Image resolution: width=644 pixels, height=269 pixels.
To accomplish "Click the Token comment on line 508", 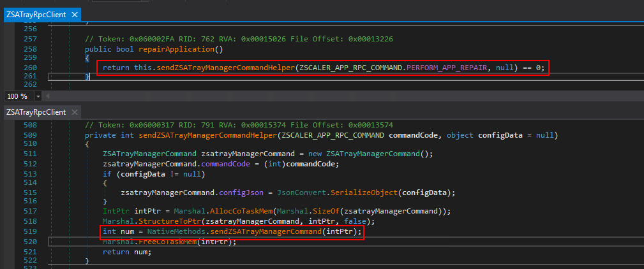I will pyautogui.click(x=239, y=126).
